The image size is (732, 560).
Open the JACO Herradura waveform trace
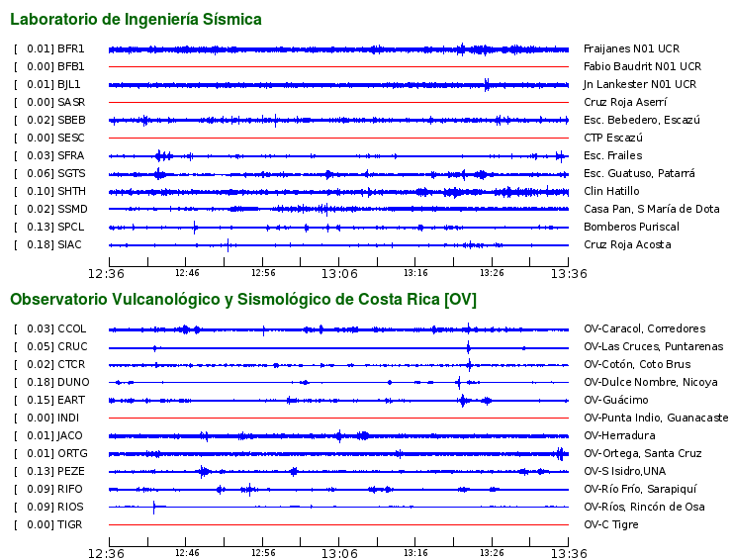pos(338,436)
